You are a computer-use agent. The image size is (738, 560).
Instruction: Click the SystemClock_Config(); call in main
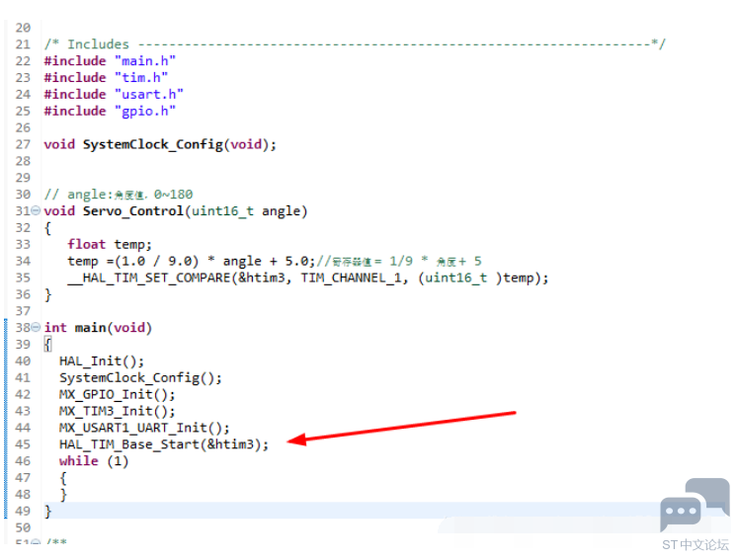[x=140, y=378]
